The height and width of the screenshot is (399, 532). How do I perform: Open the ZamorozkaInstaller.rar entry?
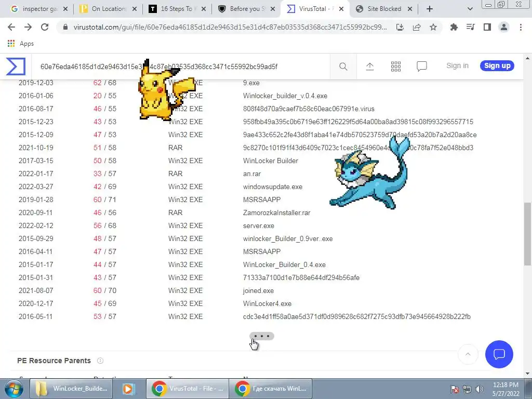tap(276, 212)
